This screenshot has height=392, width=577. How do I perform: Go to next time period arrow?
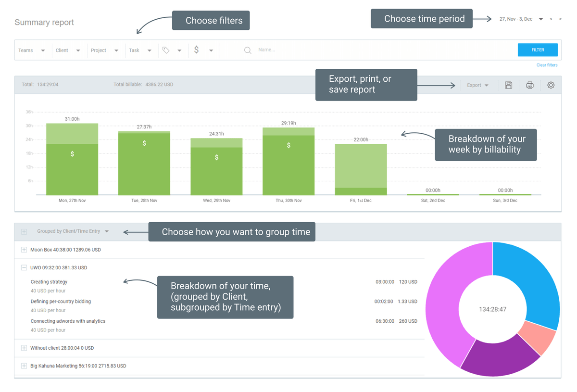pyautogui.click(x=561, y=19)
